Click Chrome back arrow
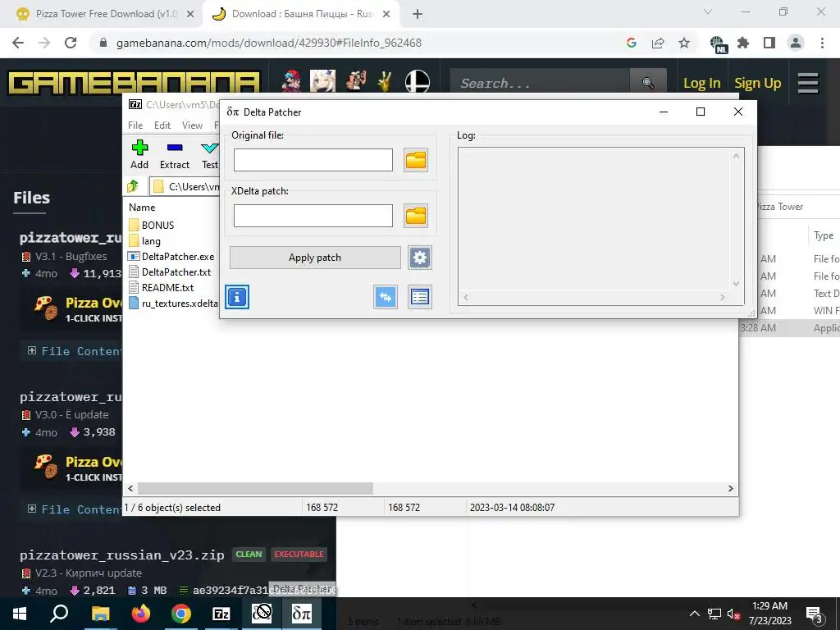 pos(18,43)
